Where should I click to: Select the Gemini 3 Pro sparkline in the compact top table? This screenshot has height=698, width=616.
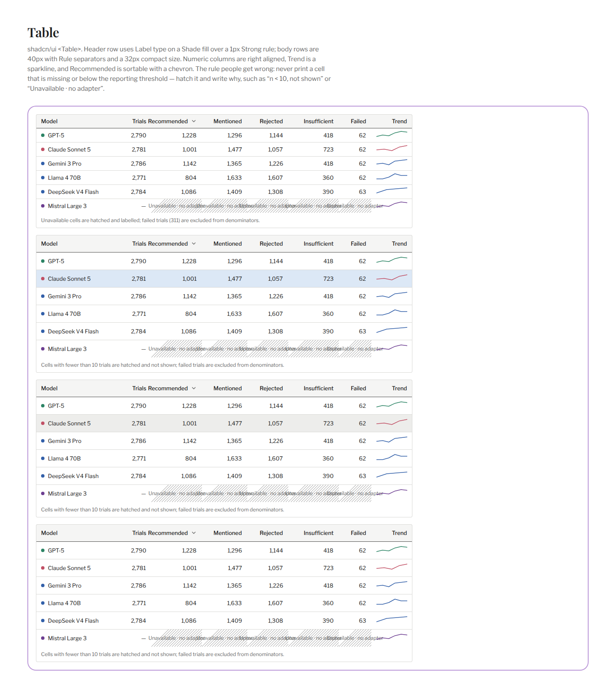pyautogui.click(x=392, y=163)
